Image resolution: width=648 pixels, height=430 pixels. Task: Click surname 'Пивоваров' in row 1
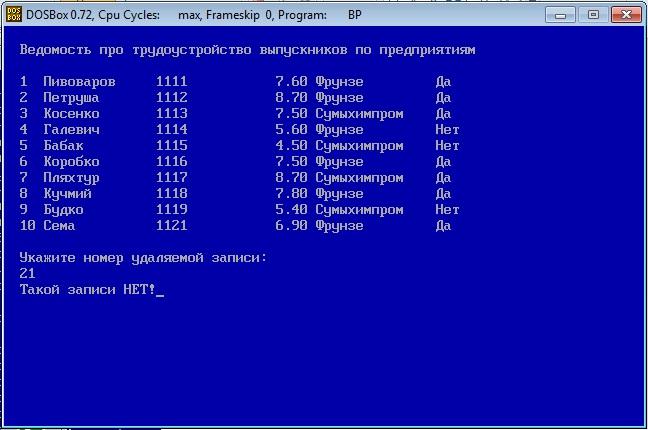click(x=79, y=81)
